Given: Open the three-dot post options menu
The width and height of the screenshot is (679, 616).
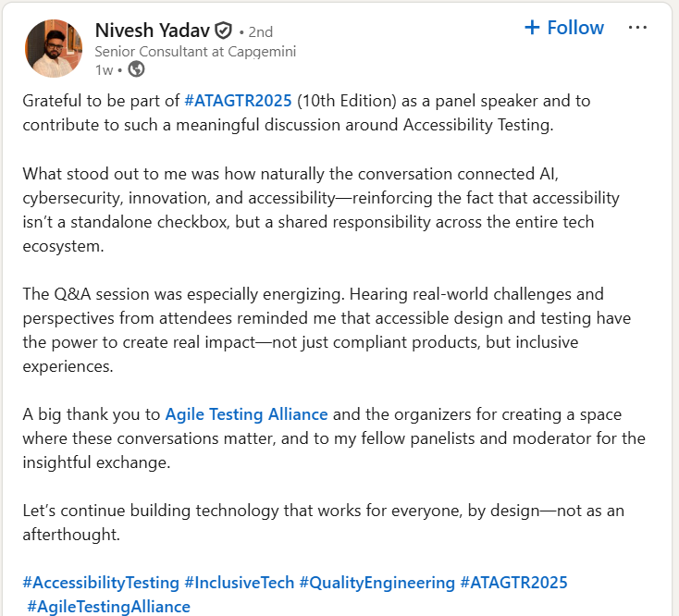Looking at the screenshot, I should point(637,28).
